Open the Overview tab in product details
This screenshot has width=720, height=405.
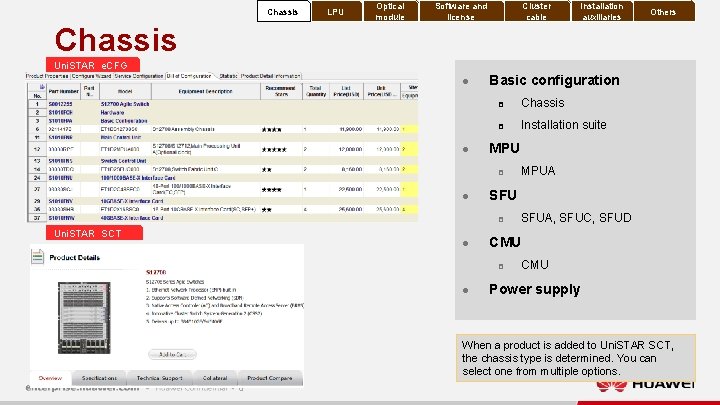[x=51, y=378]
